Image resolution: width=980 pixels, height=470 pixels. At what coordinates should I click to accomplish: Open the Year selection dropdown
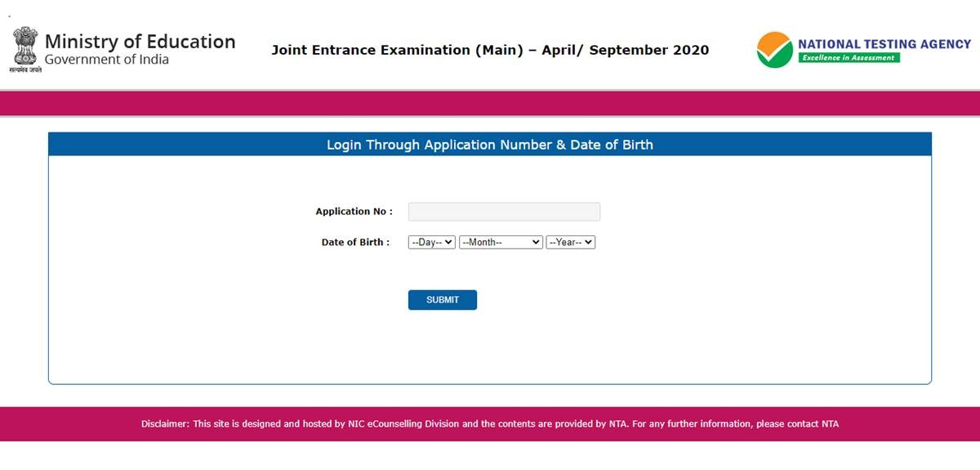(571, 243)
